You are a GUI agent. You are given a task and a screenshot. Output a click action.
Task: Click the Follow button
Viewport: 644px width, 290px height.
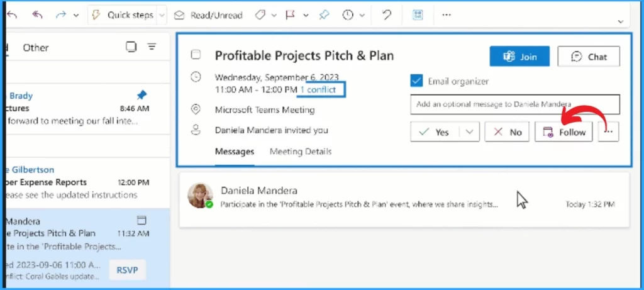[x=563, y=132]
